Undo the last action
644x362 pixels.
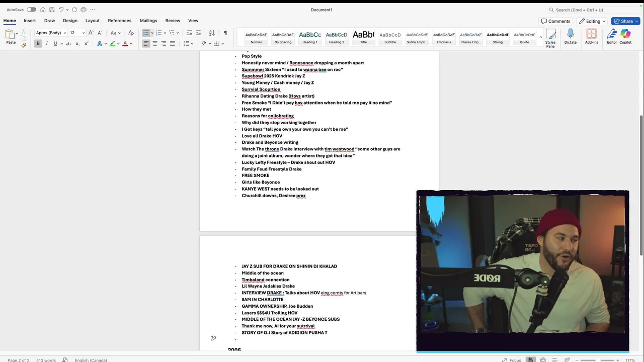61,10
